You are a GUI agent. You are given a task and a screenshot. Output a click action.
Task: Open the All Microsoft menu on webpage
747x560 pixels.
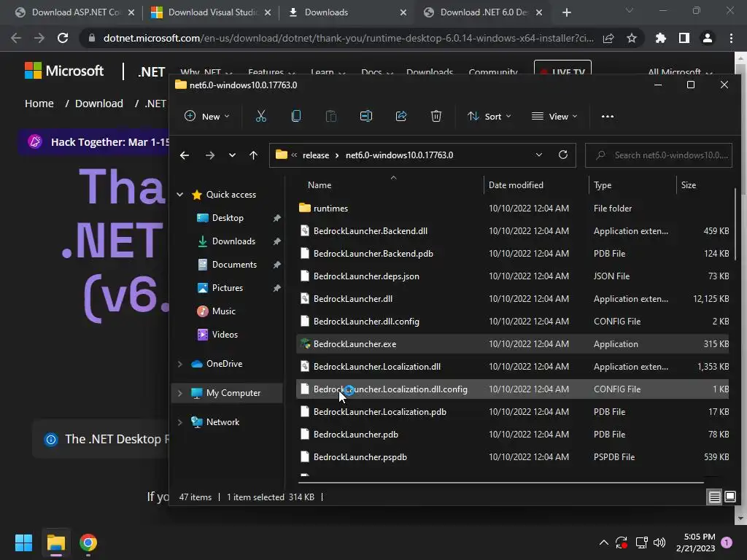[681, 72]
